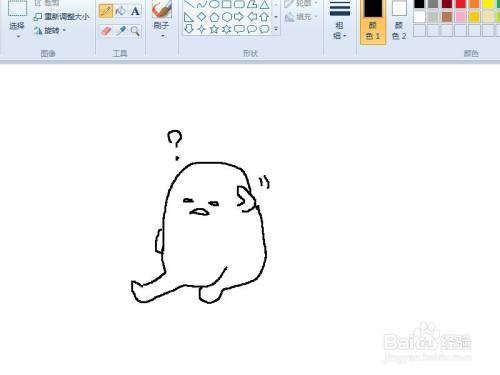Choose the curve shape
500x375 pixels.
201,4
